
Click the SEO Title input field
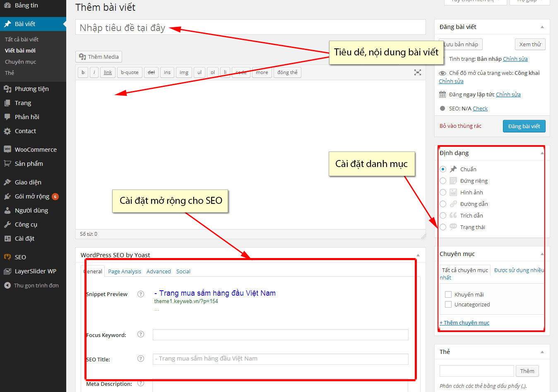pos(280,359)
